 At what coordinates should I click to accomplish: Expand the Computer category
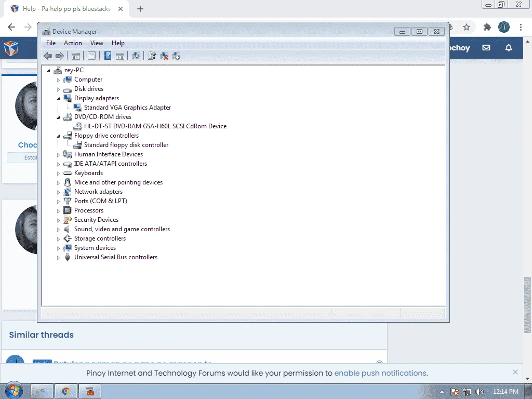(58, 80)
